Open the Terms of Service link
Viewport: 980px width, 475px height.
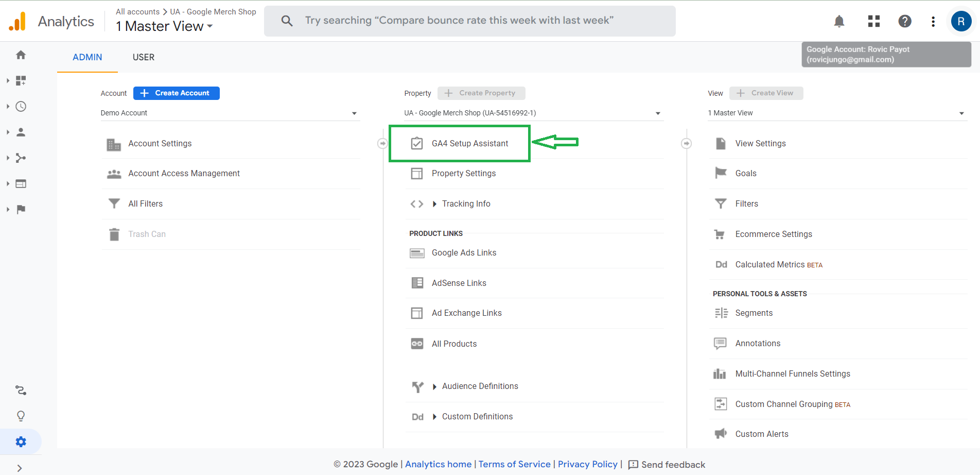click(514, 464)
